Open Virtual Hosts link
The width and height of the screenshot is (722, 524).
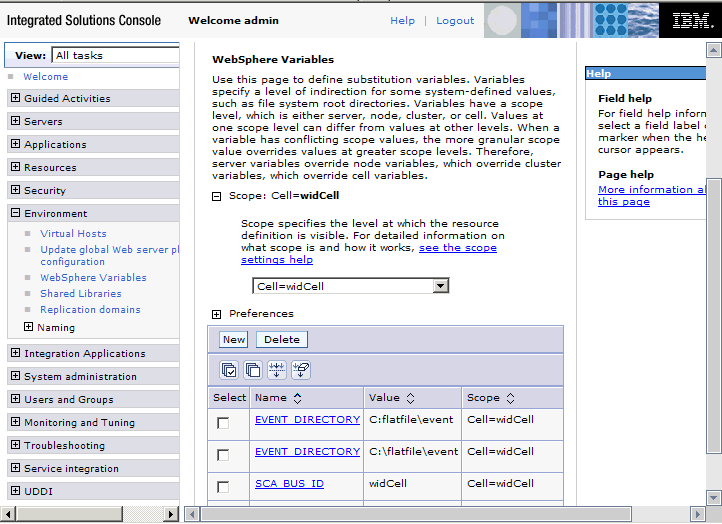pos(73,233)
